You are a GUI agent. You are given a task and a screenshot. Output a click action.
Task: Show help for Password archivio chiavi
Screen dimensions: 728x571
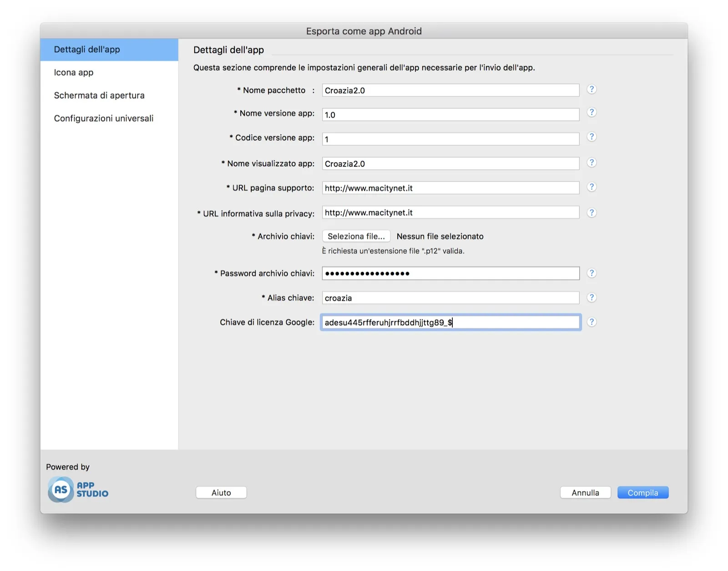coord(591,273)
